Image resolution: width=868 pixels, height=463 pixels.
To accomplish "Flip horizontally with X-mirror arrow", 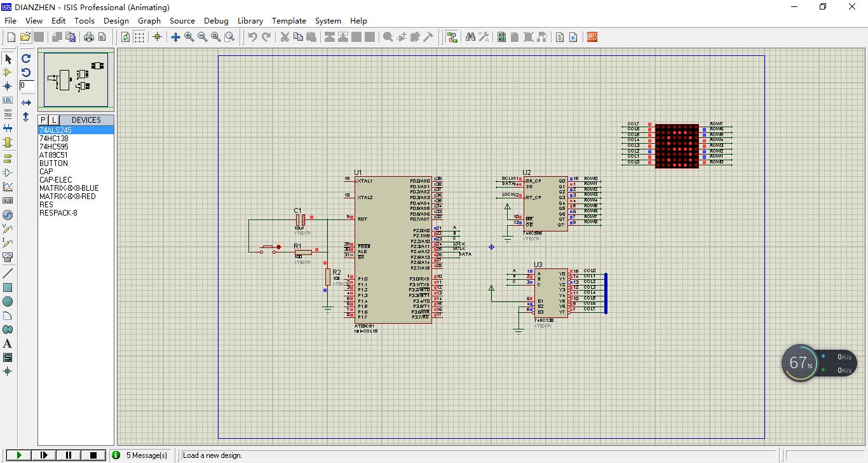I will coord(26,102).
